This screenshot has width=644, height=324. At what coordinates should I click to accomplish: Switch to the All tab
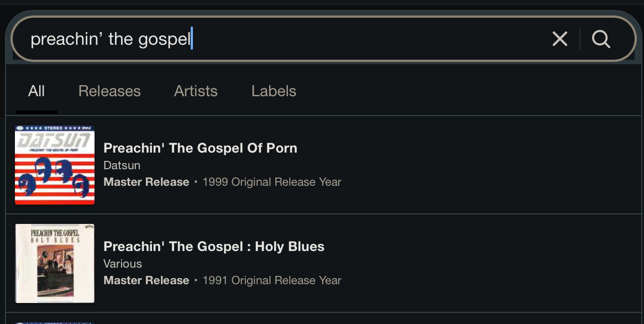36,91
